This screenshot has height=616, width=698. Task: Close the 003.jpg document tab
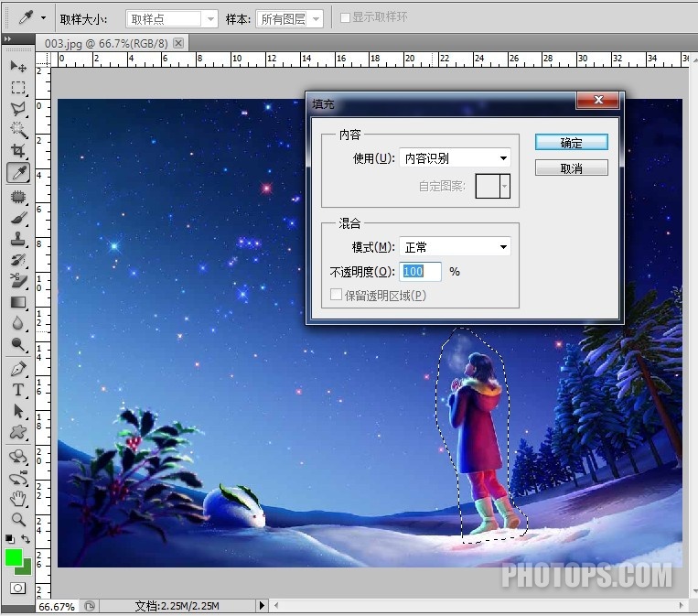pos(178,43)
